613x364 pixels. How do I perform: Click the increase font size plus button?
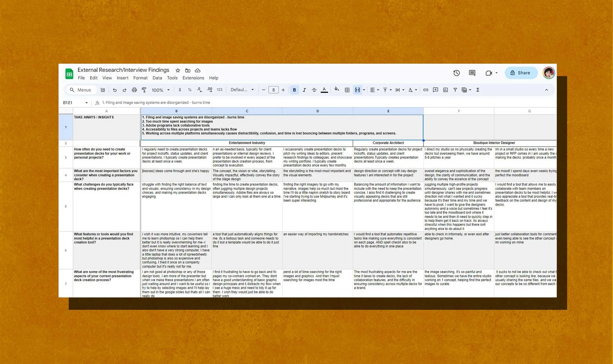[x=283, y=90]
